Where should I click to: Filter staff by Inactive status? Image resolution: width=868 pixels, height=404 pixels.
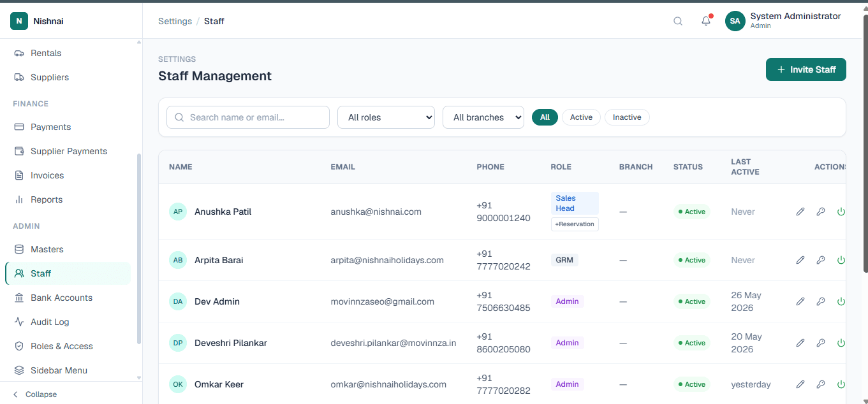coord(627,117)
